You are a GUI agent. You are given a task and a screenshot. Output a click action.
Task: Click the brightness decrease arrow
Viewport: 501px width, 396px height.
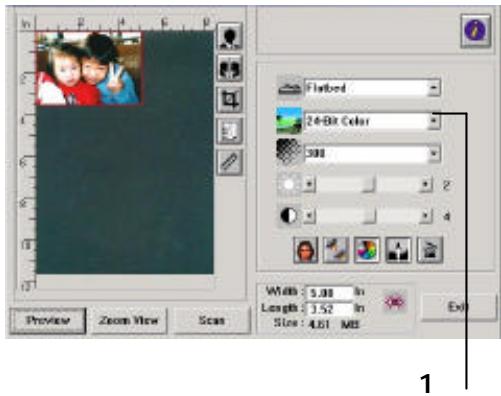tap(309, 184)
